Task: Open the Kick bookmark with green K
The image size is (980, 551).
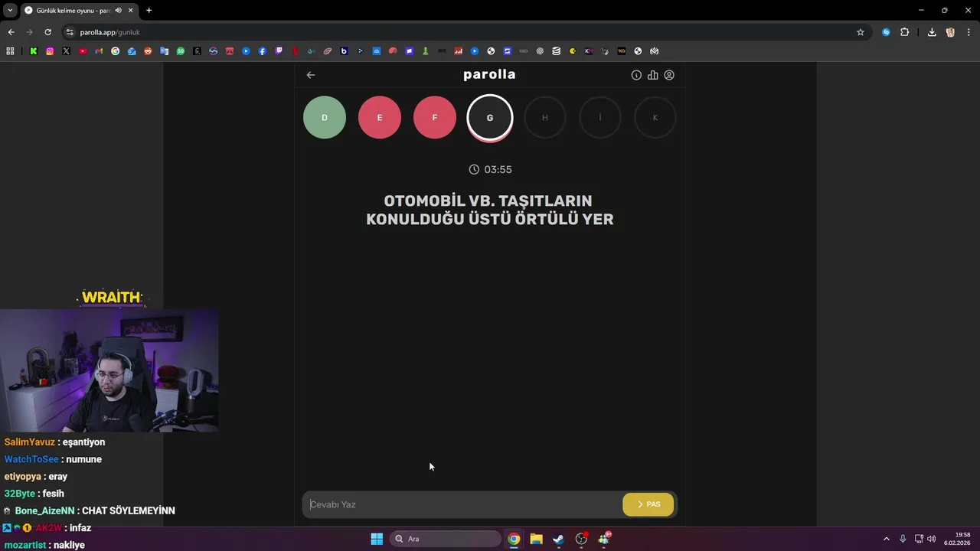Action: pos(34,51)
